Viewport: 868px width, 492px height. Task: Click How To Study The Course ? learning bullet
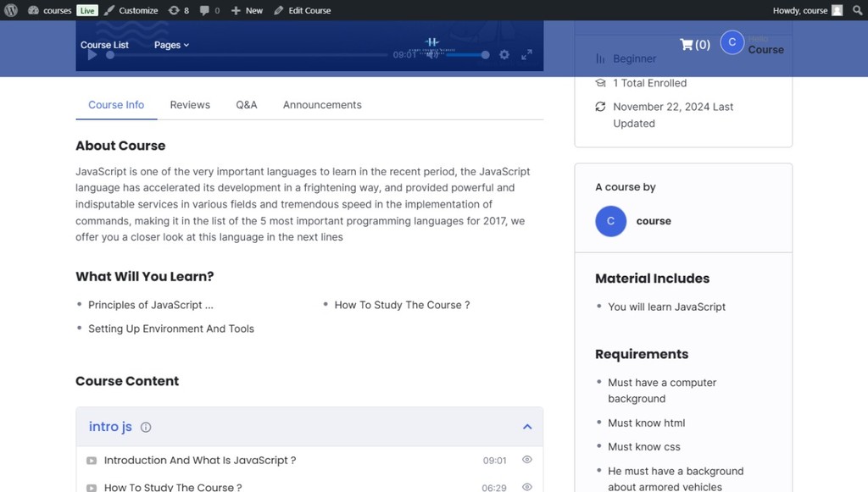click(x=402, y=305)
